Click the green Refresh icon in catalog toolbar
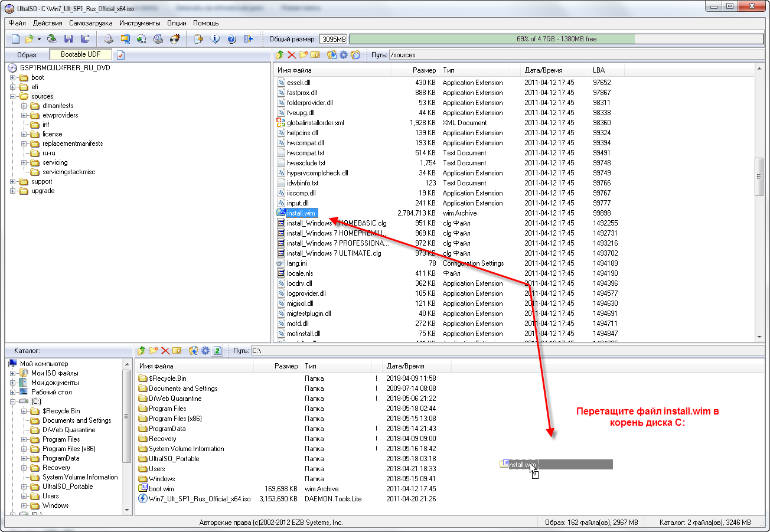770x532 pixels. click(217, 351)
